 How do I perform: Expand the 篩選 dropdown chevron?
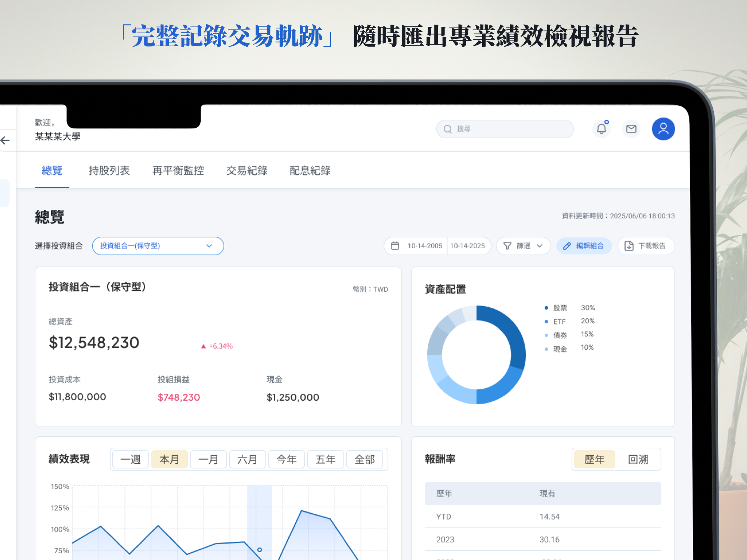click(x=539, y=246)
